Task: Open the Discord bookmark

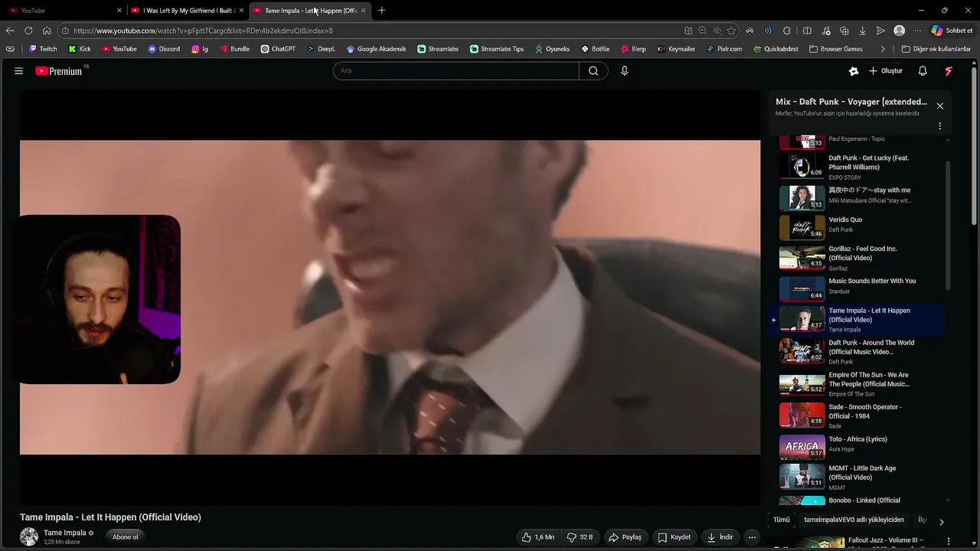Action: pyautogui.click(x=164, y=49)
